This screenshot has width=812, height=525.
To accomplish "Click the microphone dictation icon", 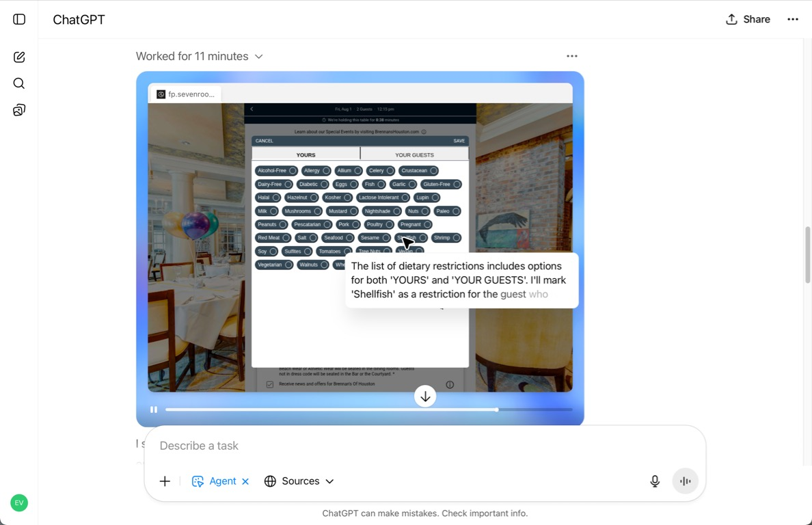I will click(x=654, y=481).
